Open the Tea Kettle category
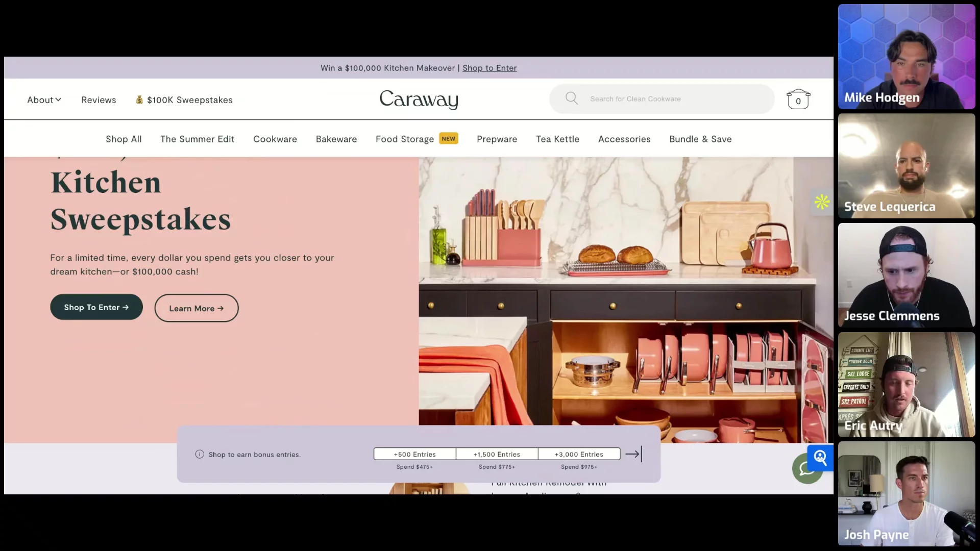This screenshot has height=551, width=980. (x=557, y=139)
